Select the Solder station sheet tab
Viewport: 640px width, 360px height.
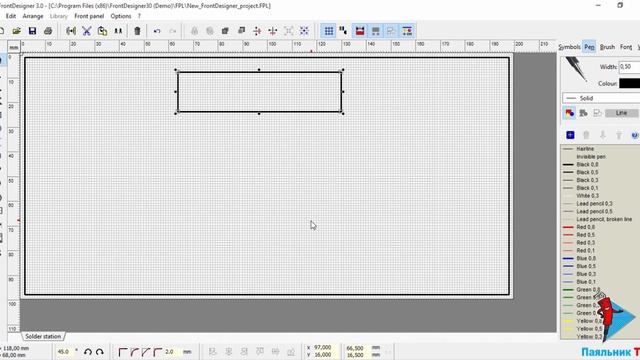(x=43, y=336)
